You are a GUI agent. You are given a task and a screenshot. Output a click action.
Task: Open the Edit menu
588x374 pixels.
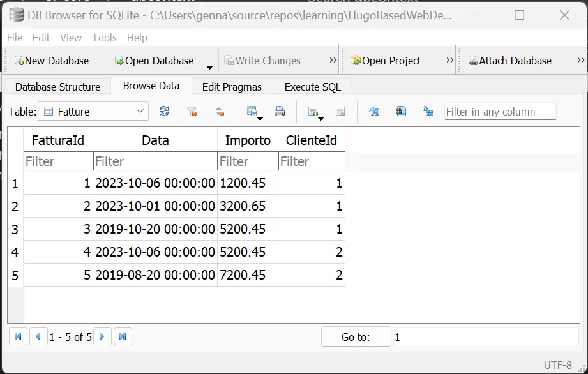[x=41, y=38]
